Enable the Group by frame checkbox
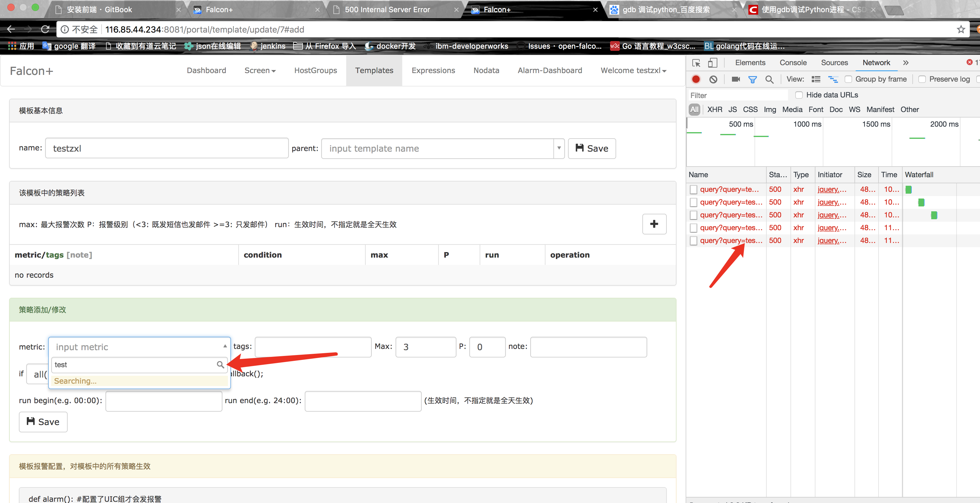This screenshot has height=503, width=980. point(848,79)
